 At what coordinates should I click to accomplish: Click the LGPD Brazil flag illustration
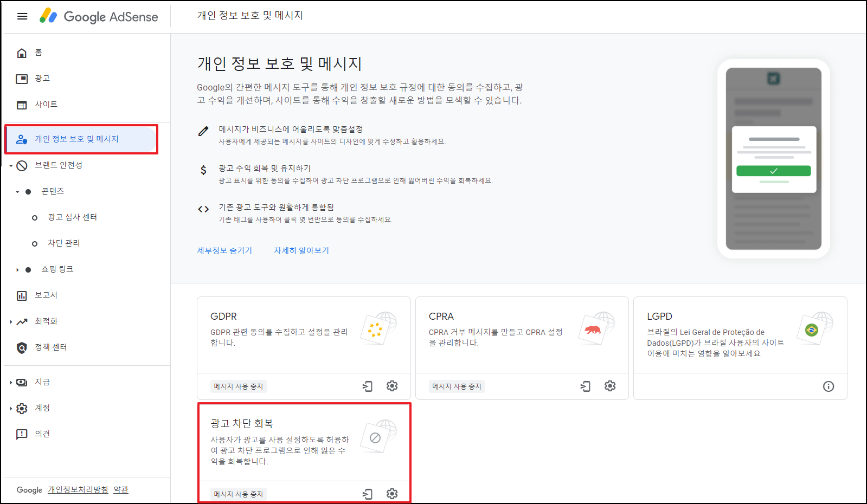click(x=815, y=328)
